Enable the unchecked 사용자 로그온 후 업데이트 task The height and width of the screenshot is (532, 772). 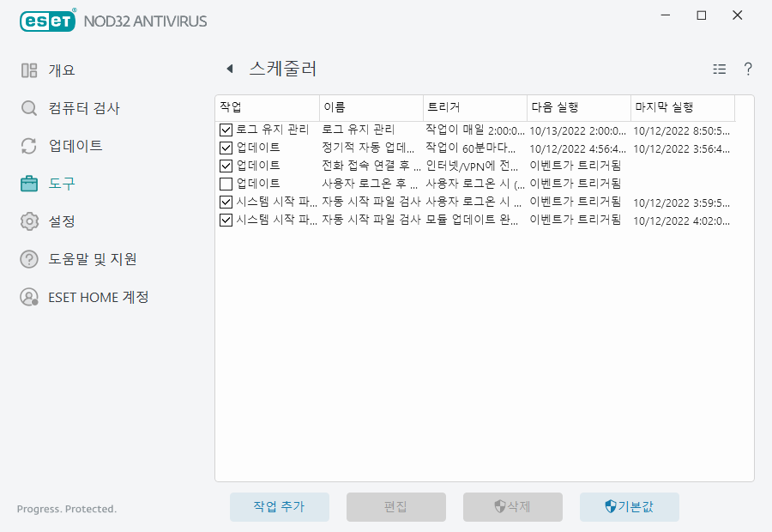[226, 183]
